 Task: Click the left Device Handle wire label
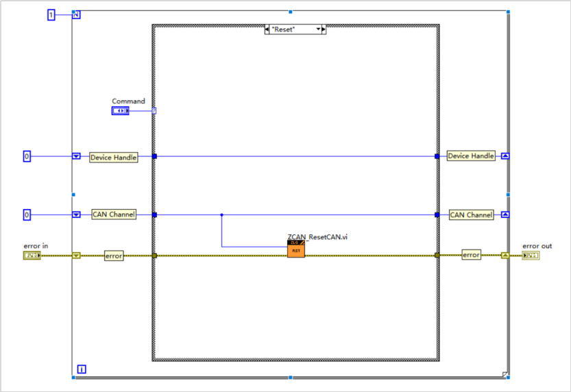pos(114,157)
